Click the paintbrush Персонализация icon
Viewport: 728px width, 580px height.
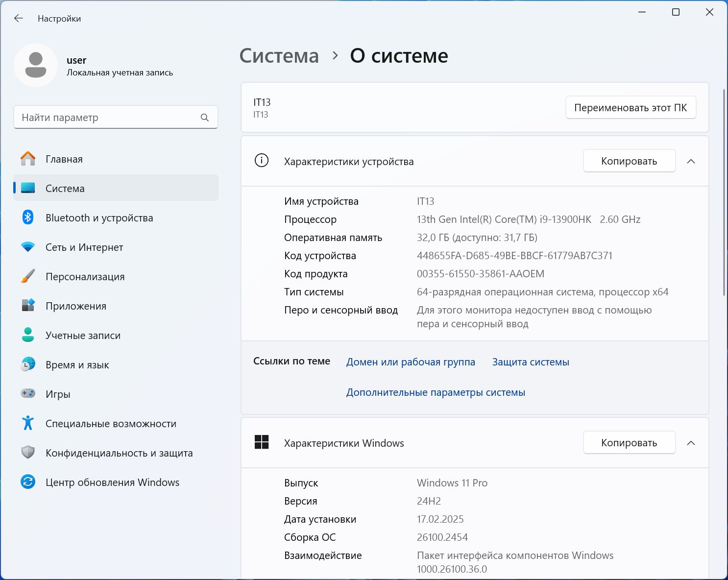tap(28, 276)
